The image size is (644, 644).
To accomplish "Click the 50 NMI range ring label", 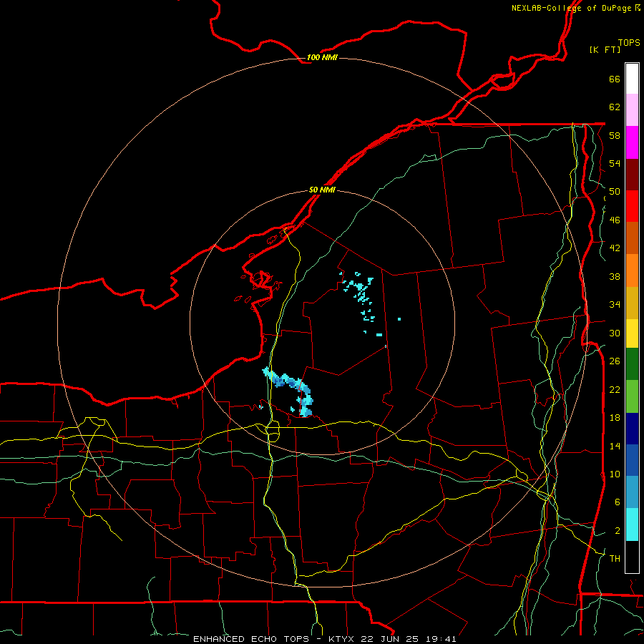I will tap(322, 190).
